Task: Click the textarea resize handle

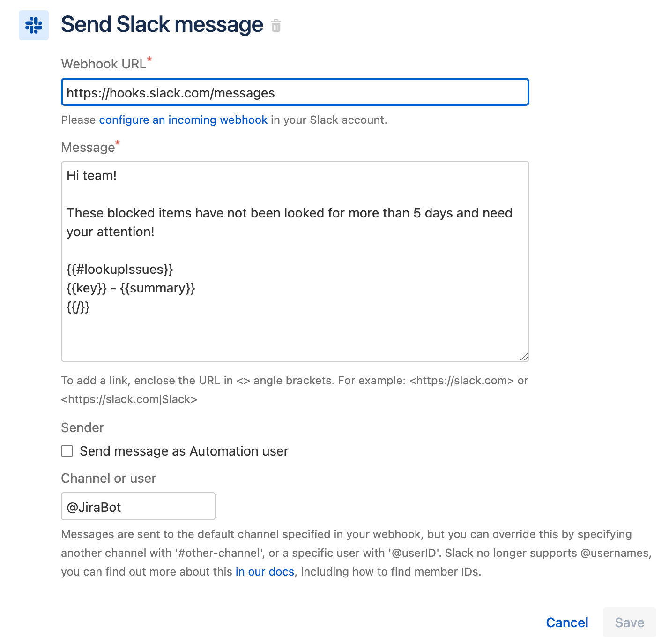Action: coord(525,357)
